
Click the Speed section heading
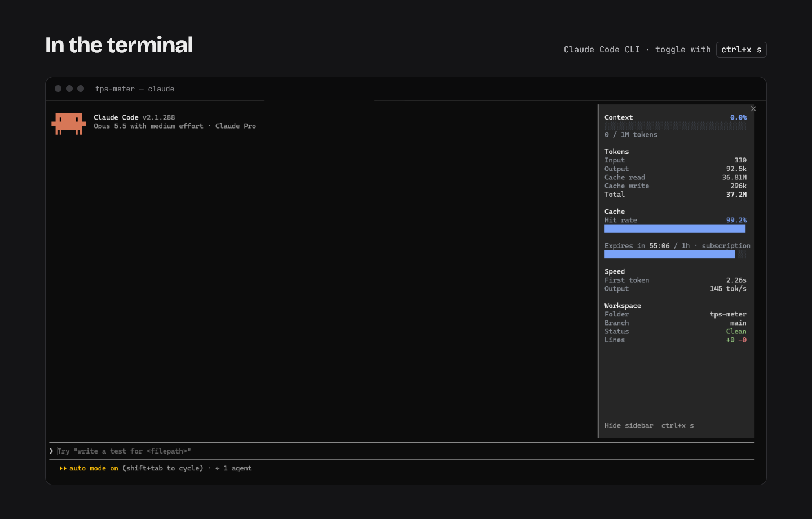point(615,271)
